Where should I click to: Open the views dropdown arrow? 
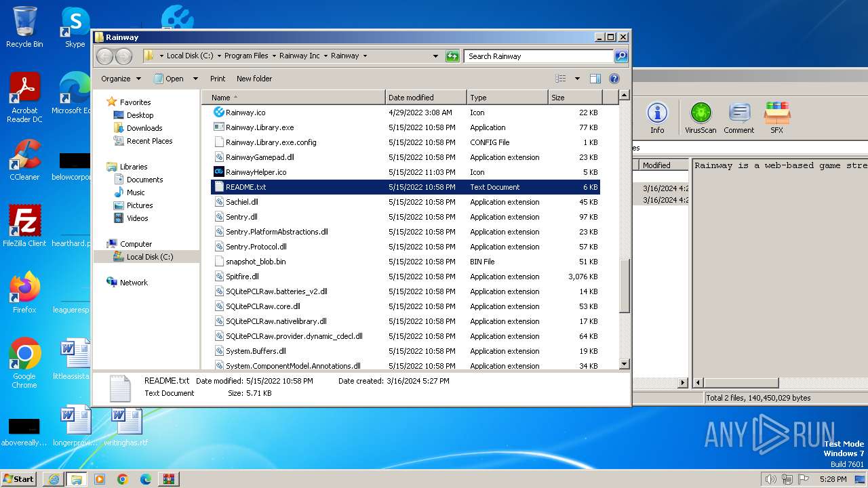(577, 79)
